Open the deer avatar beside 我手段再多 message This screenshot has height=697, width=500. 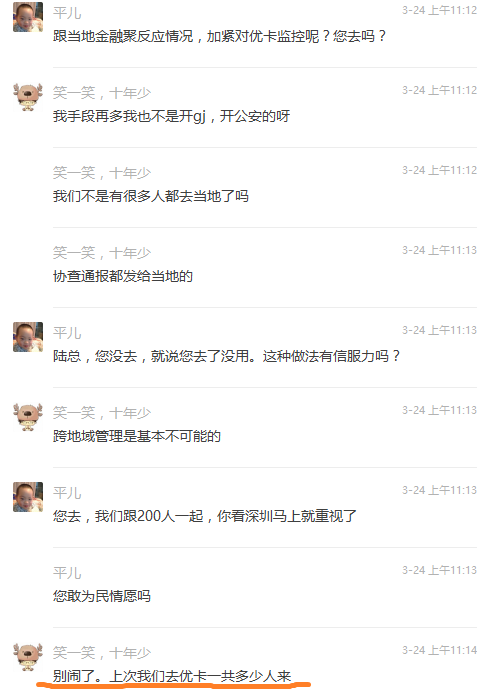pyautogui.click(x=28, y=97)
